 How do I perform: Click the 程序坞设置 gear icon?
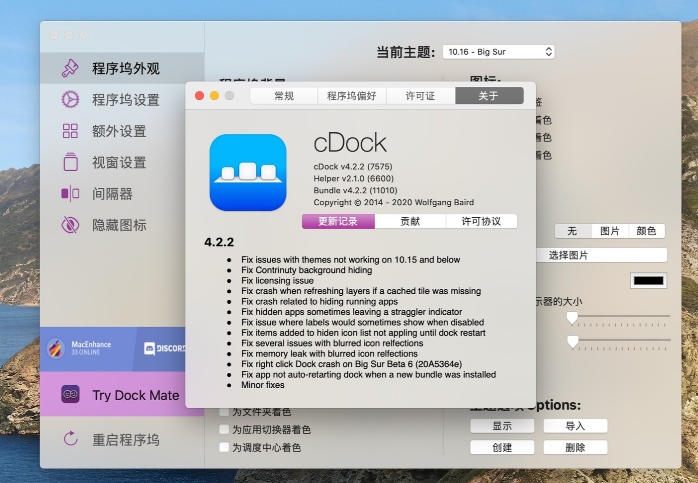pyautogui.click(x=70, y=99)
